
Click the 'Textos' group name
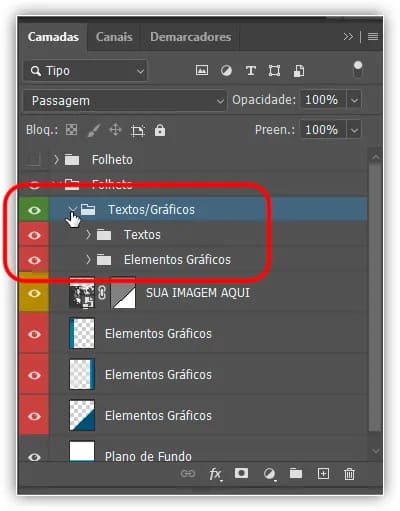point(142,235)
